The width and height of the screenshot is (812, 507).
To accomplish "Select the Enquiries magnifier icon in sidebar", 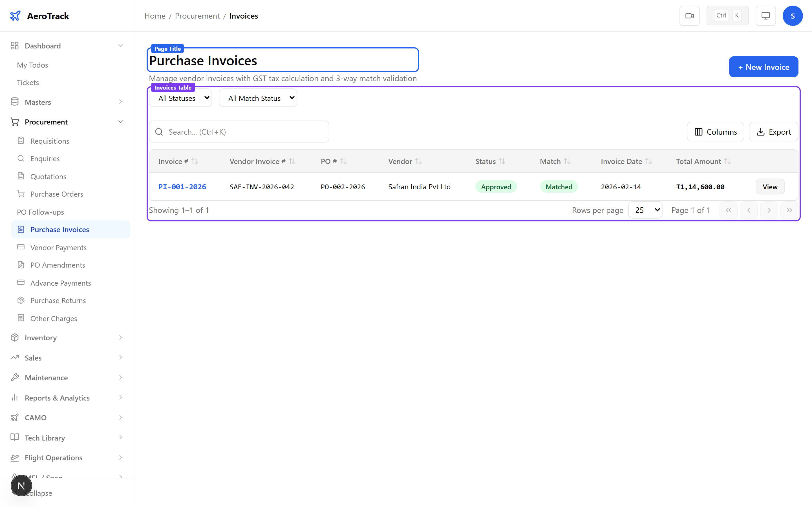I will [21, 158].
